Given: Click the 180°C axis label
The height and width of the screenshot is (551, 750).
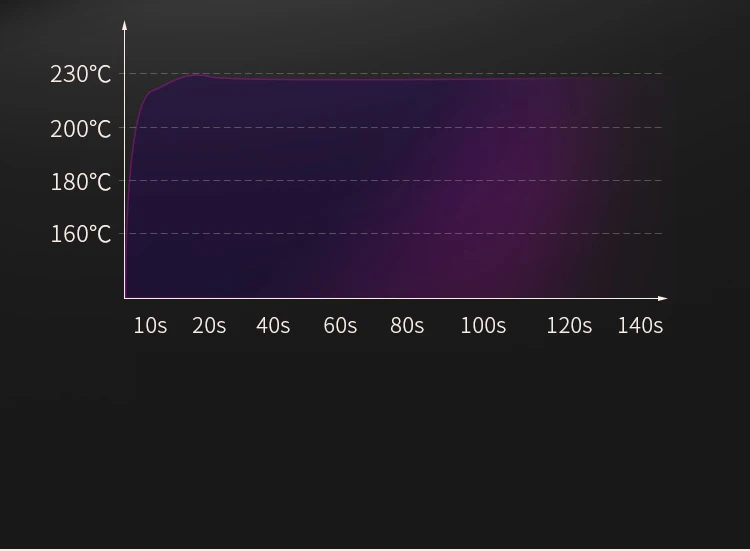Looking at the screenshot, I should coord(80,182).
